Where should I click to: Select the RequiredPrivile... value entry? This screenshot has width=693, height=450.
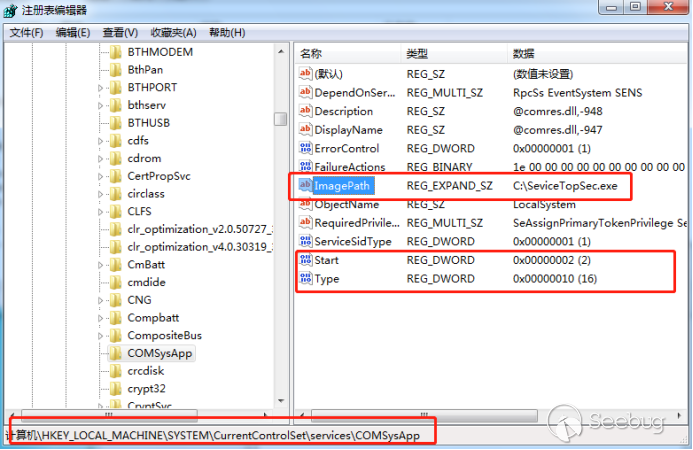pos(357,223)
